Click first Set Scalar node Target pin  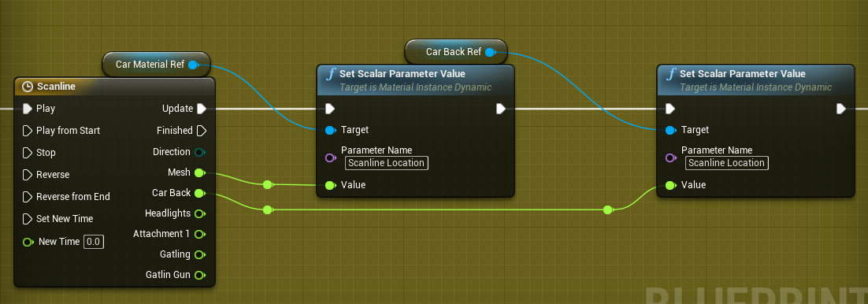pyautogui.click(x=331, y=130)
